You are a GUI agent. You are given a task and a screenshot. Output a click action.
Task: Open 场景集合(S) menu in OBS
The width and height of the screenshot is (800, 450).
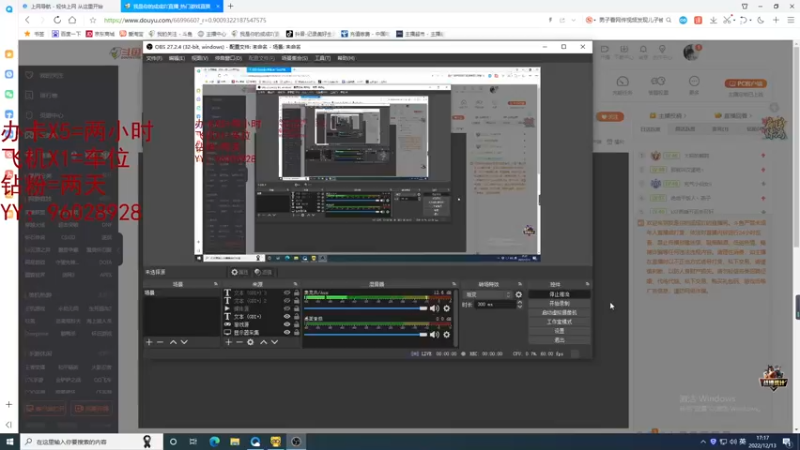[x=294, y=58]
